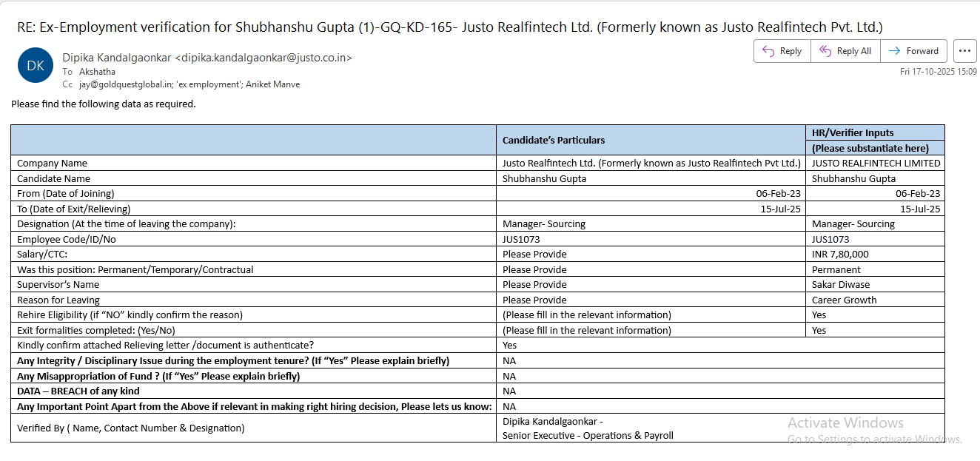This screenshot has width=980, height=461.
Task: Click the Reply All button
Action: 845,51
